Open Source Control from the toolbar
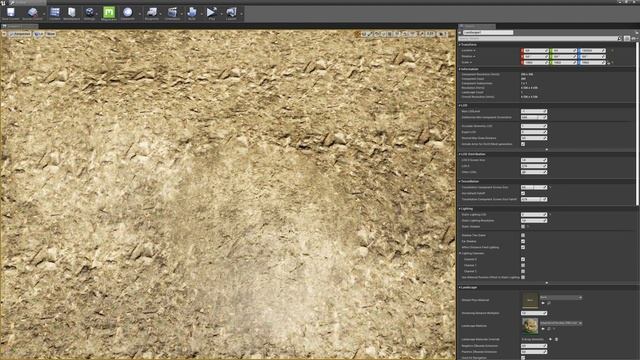This screenshot has height=360, width=640. [x=32, y=13]
